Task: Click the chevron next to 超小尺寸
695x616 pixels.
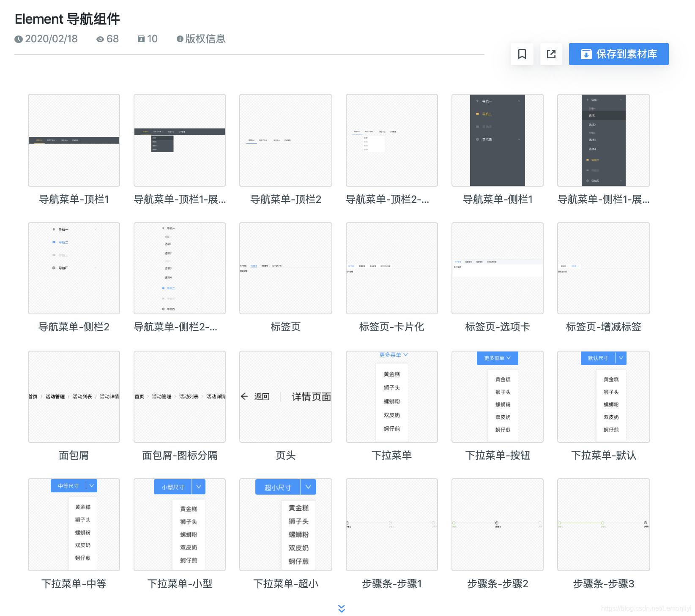Action: click(x=308, y=487)
